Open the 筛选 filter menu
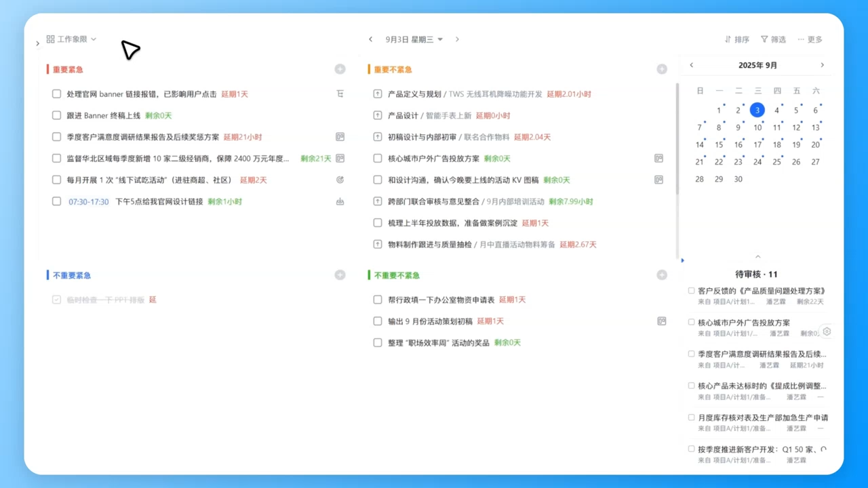The image size is (868, 488). (x=773, y=39)
